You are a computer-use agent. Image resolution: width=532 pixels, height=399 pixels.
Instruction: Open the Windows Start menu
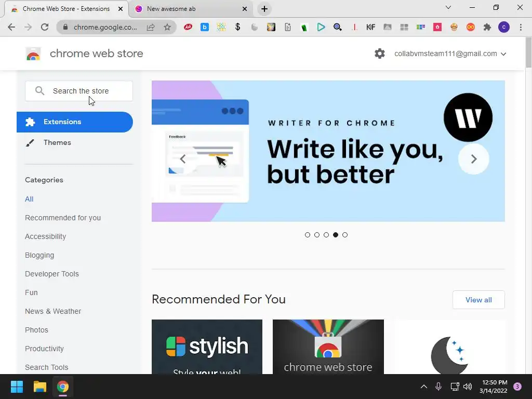[17, 387]
